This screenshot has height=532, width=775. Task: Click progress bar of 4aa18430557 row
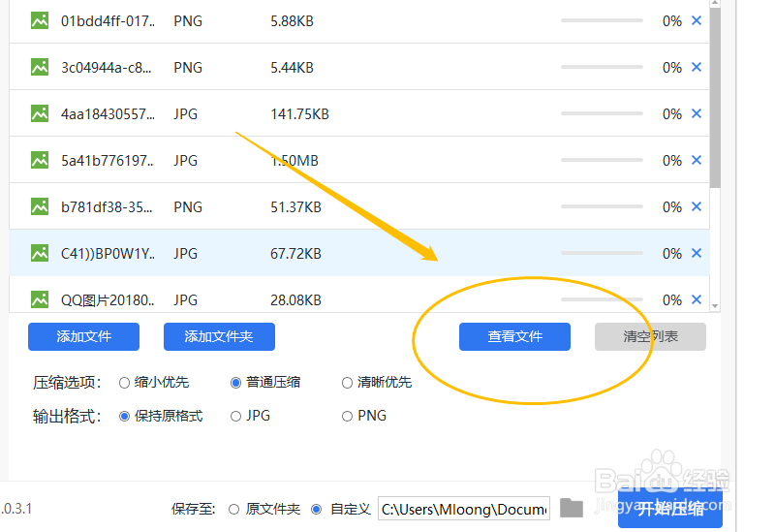point(602,113)
